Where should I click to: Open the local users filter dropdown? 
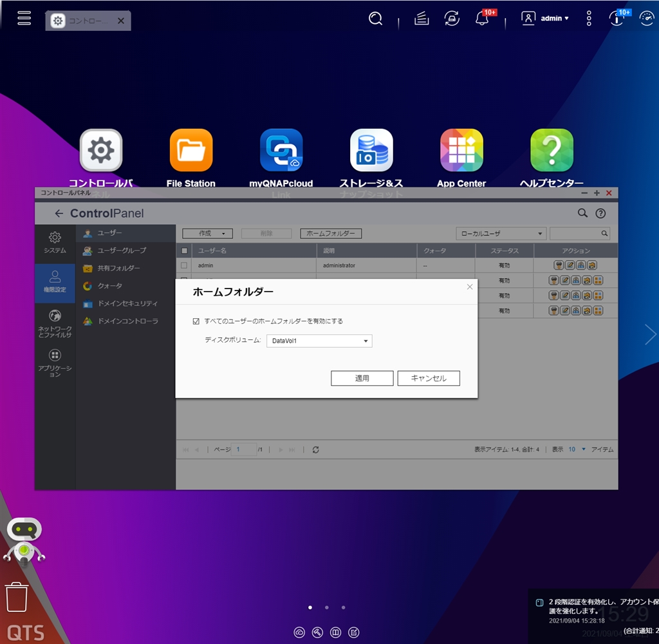(x=501, y=234)
